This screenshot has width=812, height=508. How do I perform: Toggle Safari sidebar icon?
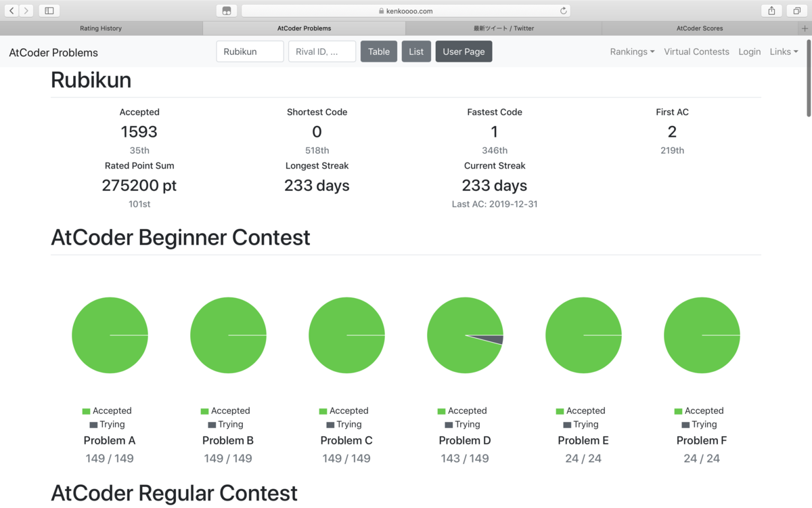(x=49, y=11)
